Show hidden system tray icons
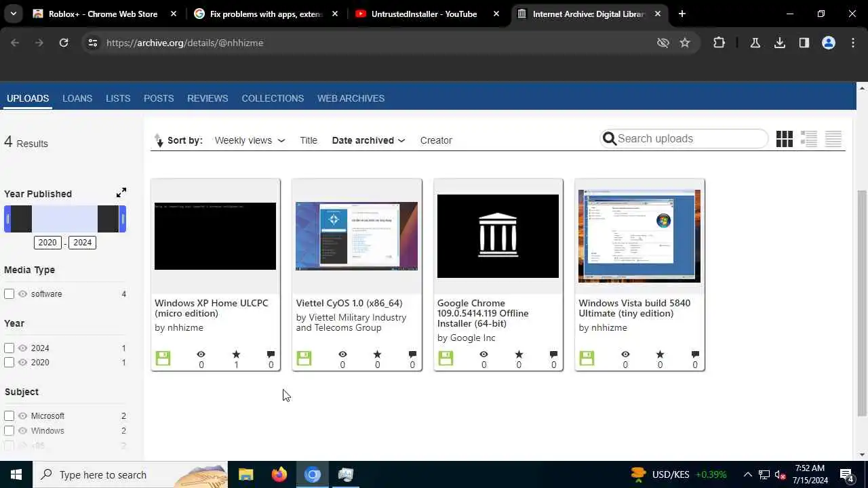Viewport: 868px width, 488px height. [x=747, y=474]
